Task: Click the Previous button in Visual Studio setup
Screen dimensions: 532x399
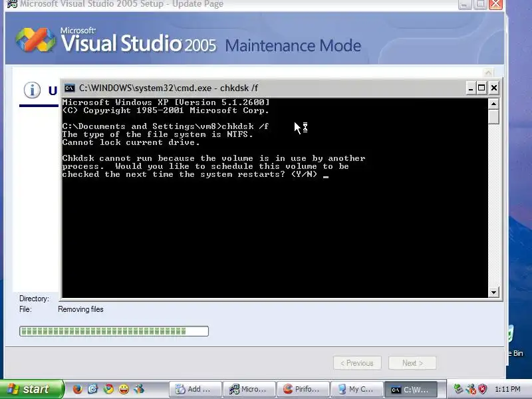Action: click(x=357, y=363)
